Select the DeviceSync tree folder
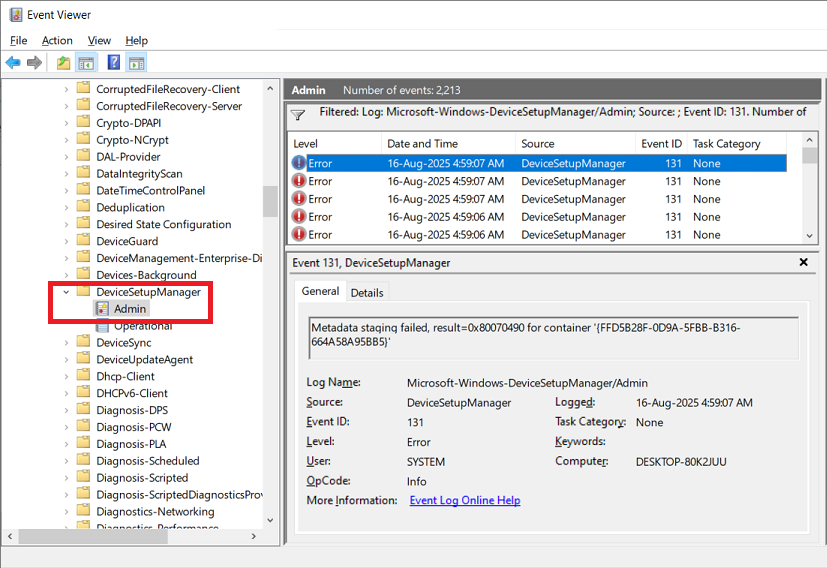 point(123,342)
